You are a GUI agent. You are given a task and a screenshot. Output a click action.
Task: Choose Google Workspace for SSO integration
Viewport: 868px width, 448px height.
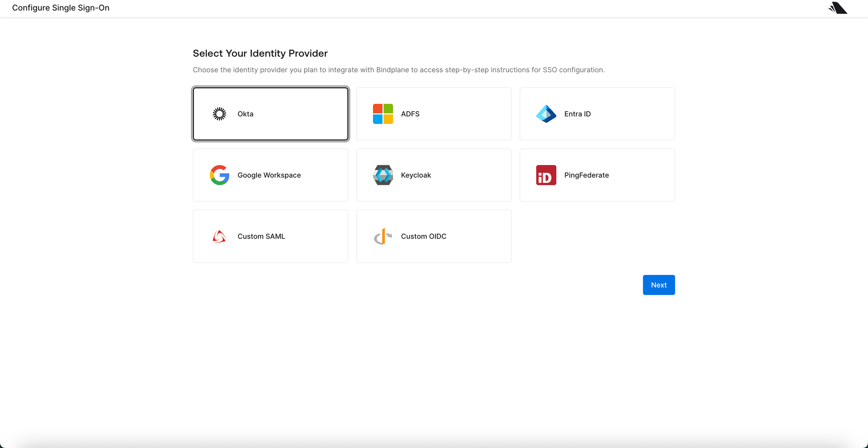[x=270, y=175]
